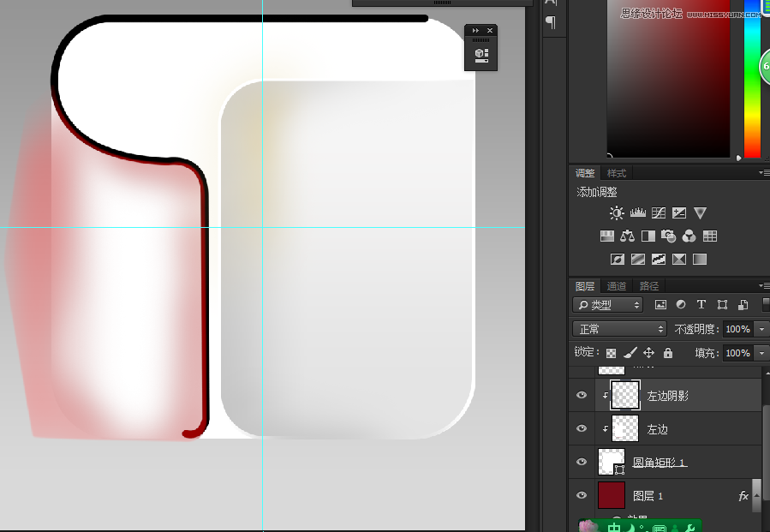Open the 正常 blend mode dropdown

(619, 329)
